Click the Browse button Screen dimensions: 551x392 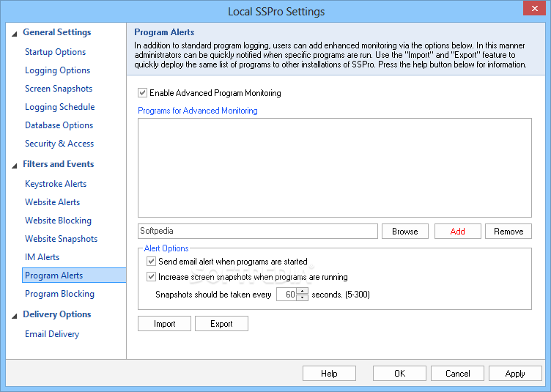click(404, 231)
